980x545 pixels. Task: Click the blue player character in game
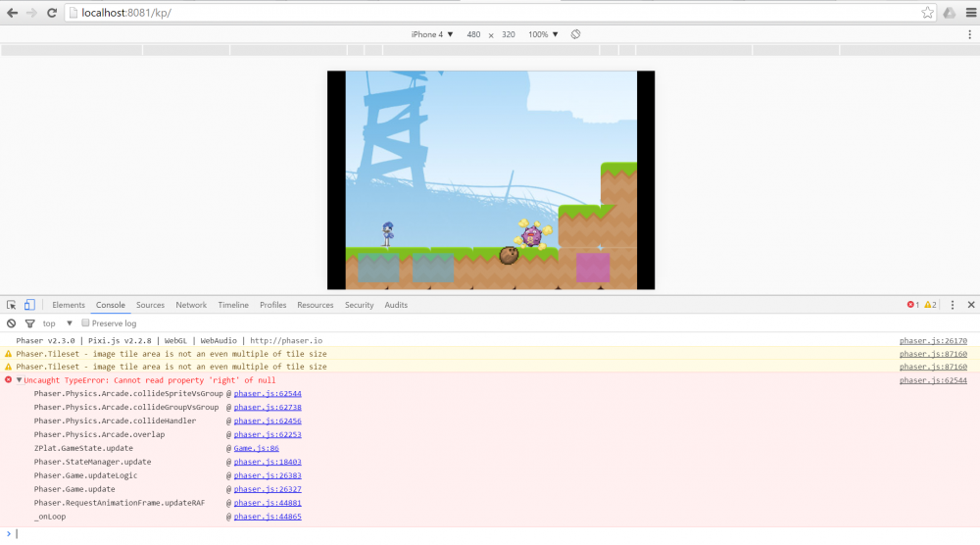coord(387,233)
